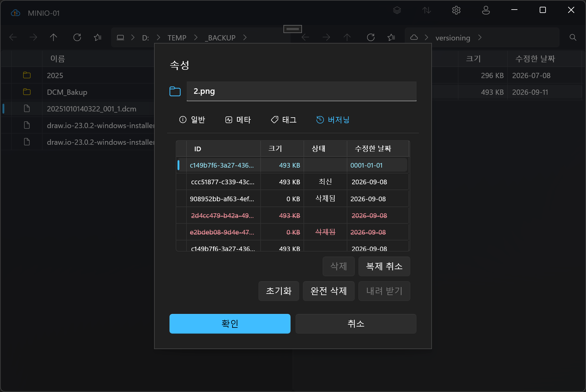Select version row 908952bb-af63-4ef...
The image size is (586, 392).
pyautogui.click(x=292, y=199)
